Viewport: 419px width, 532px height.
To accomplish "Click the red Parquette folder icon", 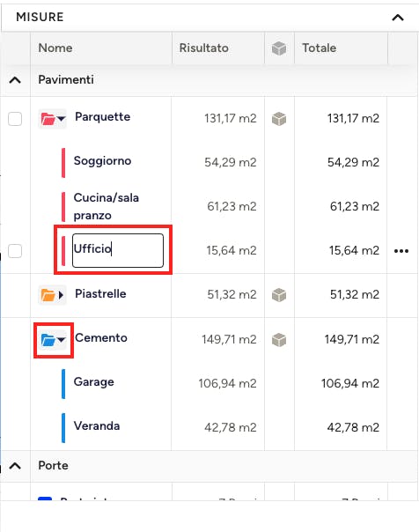I will click(48, 119).
